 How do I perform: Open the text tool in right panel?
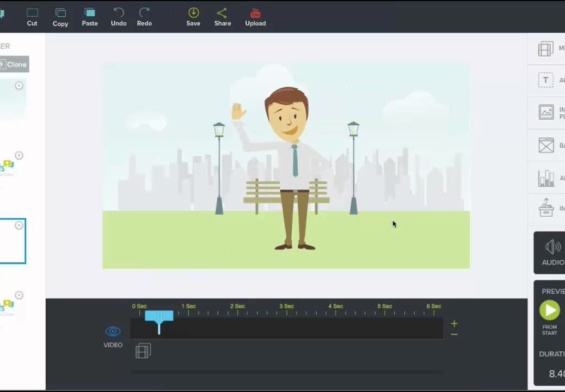(546, 80)
